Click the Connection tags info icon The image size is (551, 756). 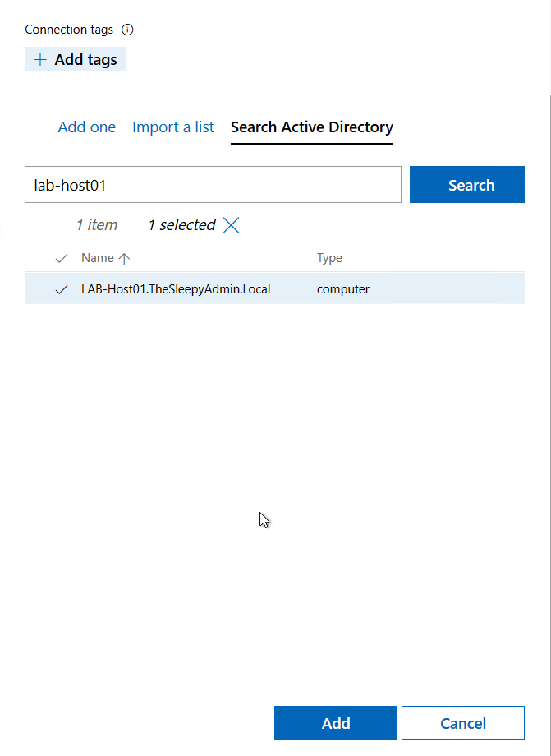tap(127, 30)
